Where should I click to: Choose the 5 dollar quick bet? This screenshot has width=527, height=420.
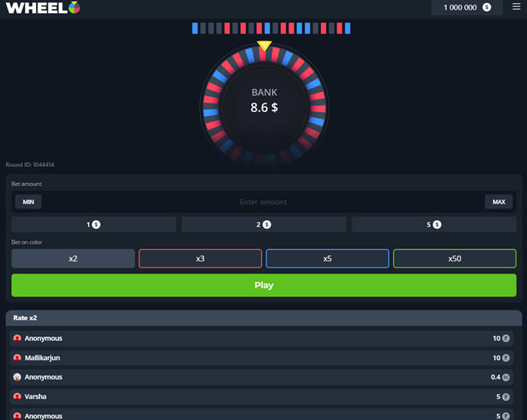coord(434,225)
